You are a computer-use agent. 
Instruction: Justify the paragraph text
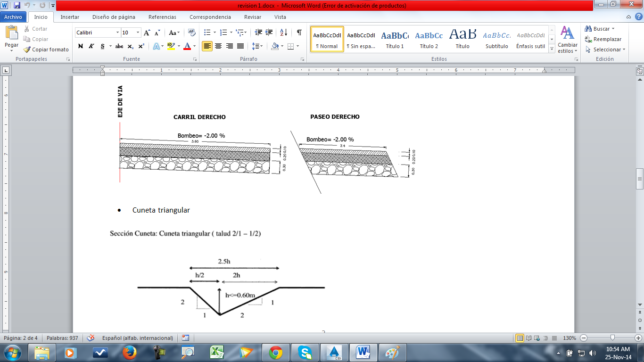[x=240, y=46]
